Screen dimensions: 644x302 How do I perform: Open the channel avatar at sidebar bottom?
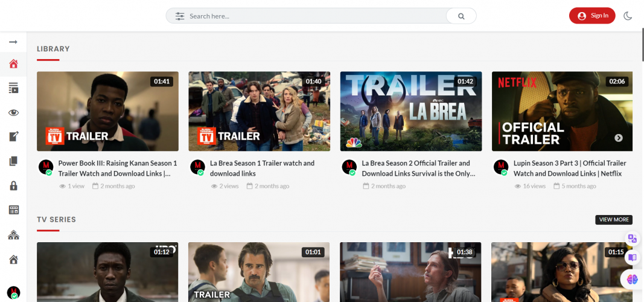click(13, 292)
